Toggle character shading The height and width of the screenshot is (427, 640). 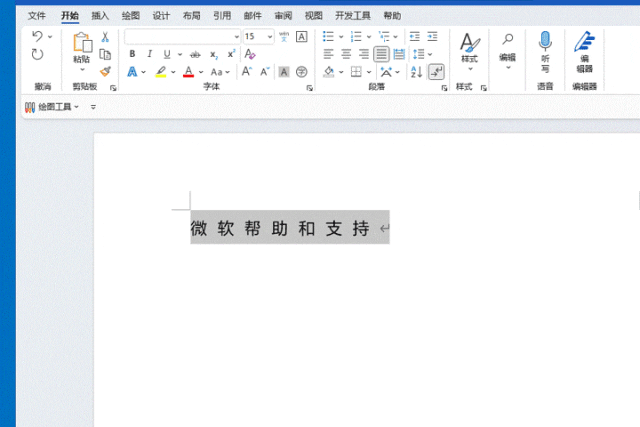pyautogui.click(x=284, y=72)
